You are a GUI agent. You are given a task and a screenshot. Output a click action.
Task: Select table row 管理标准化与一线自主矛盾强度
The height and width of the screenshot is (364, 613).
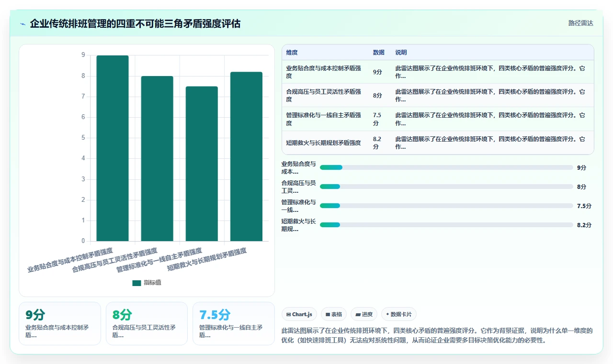coord(438,119)
